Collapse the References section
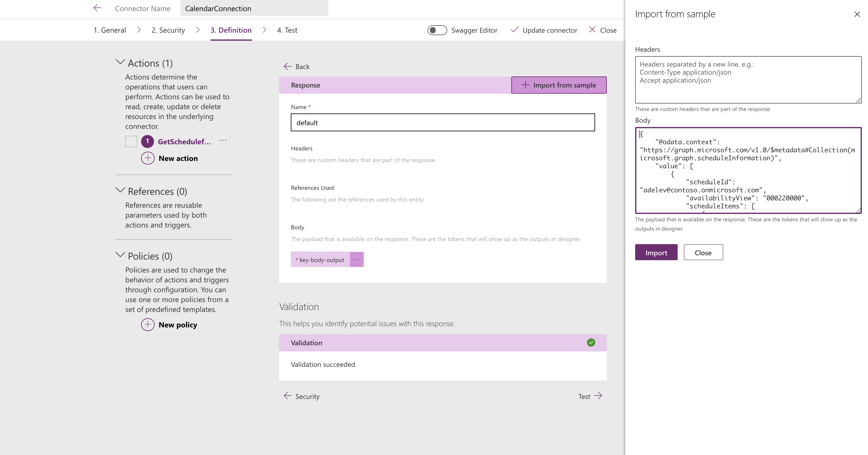The width and height of the screenshot is (868, 455). point(120,190)
